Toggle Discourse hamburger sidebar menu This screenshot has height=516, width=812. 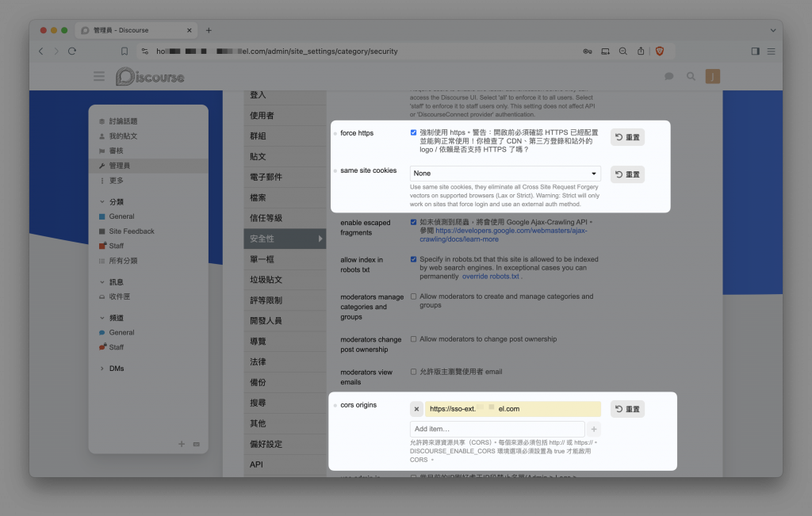[x=99, y=77]
